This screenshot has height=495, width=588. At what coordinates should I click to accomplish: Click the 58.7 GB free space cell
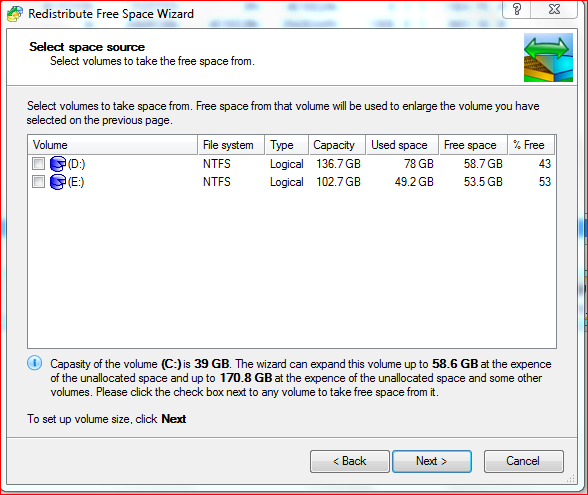tap(483, 164)
